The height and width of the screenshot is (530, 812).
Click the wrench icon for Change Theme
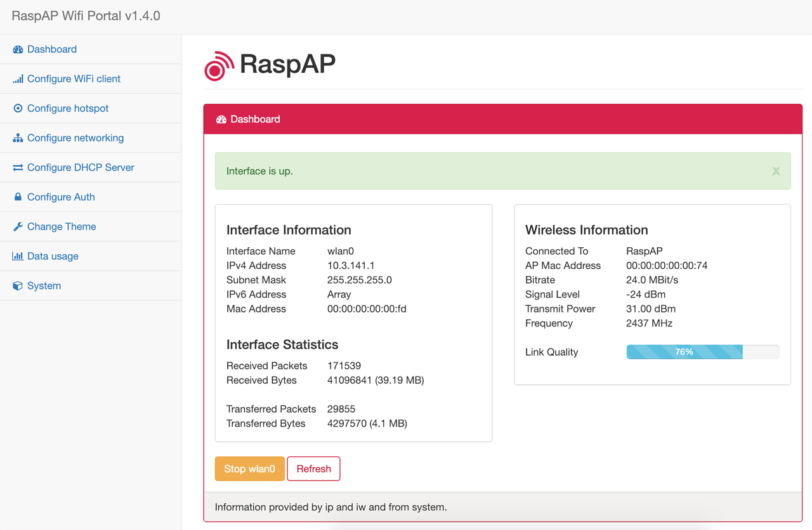tap(18, 227)
